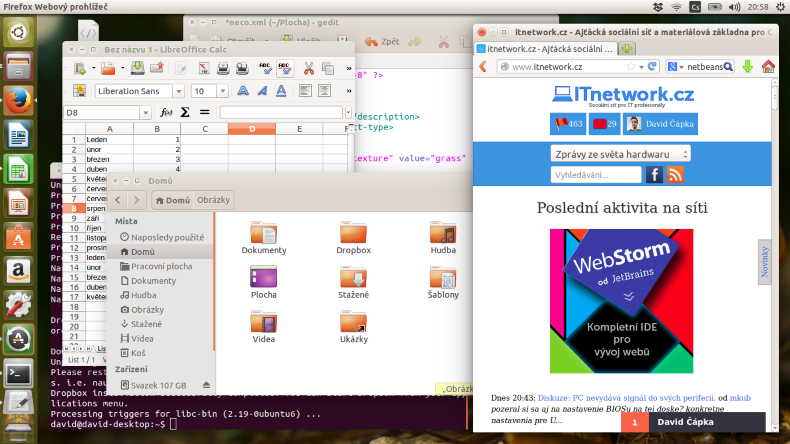Screen dimensions: 790x444
Task: Open Styles and Formatting icon in Calc
Action: [80, 91]
